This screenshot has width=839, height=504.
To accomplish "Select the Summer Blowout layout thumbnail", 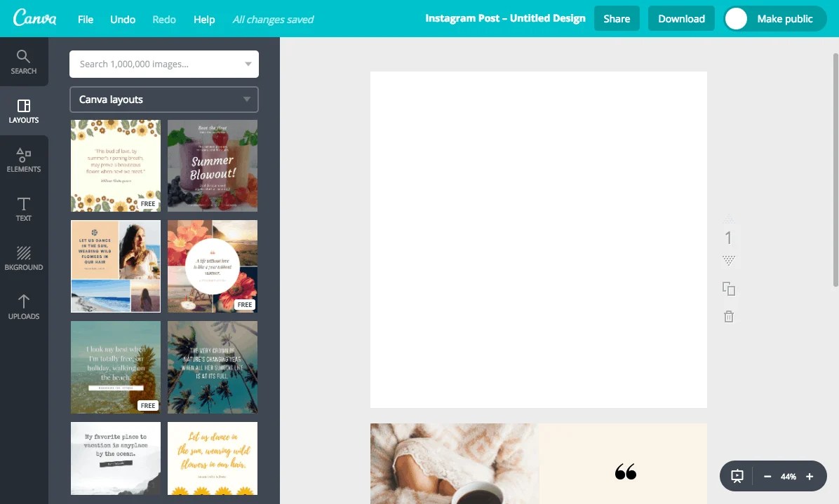I will tap(213, 165).
